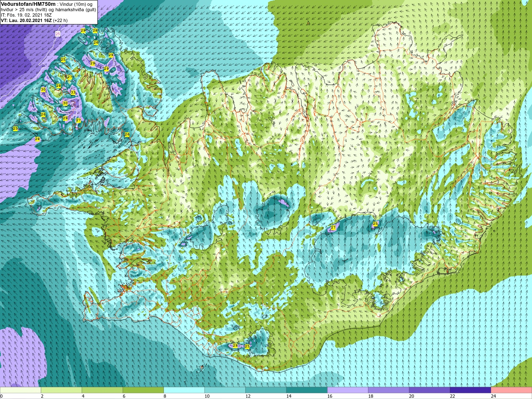532x399 pixels.
Task: Select the dark teal 14–16 m/s swatch
Action: (x=307, y=390)
